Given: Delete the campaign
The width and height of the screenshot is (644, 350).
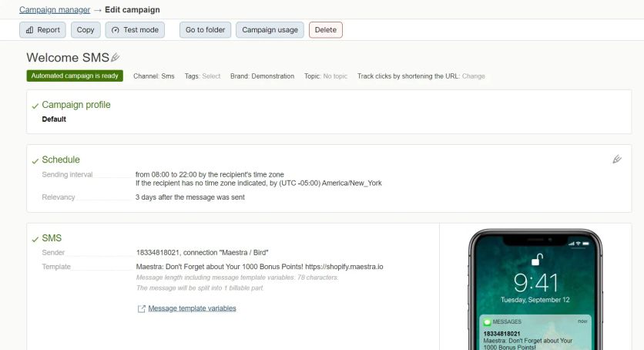Looking at the screenshot, I should [x=326, y=30].
